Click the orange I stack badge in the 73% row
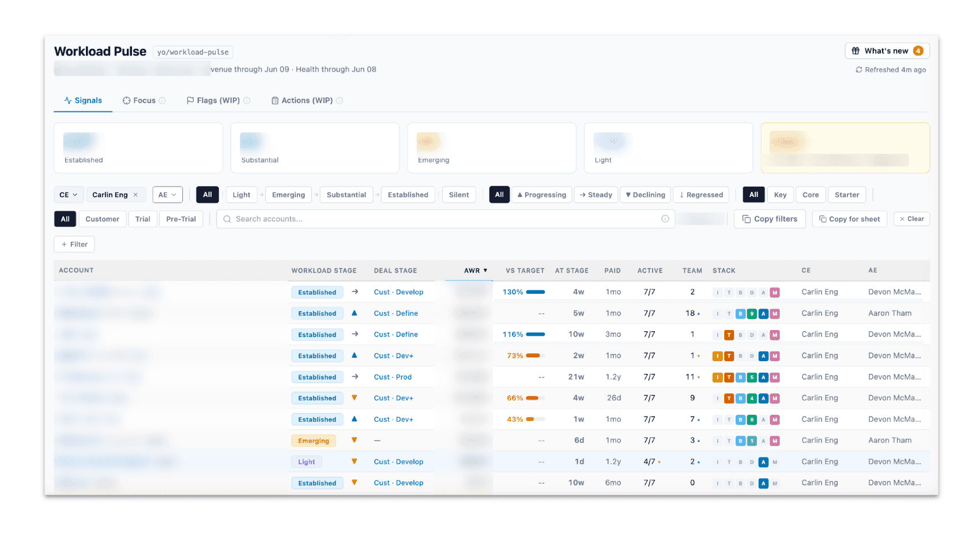 (717, 356)
